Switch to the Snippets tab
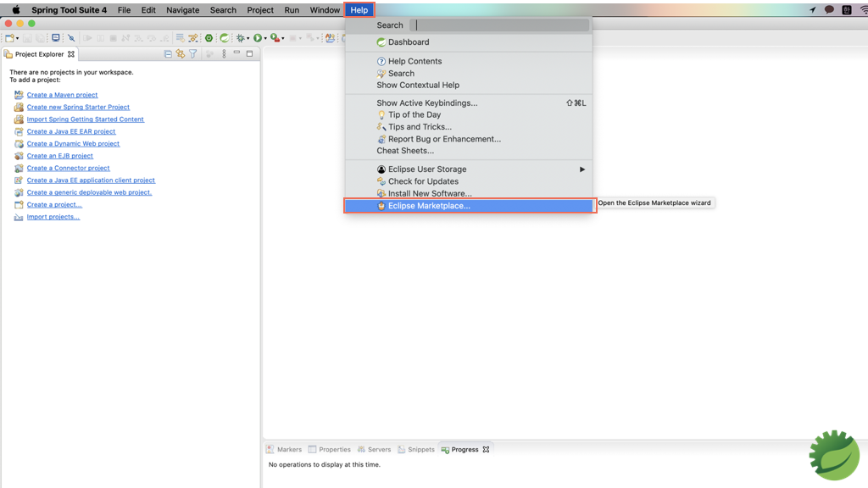 coord(416,449)
